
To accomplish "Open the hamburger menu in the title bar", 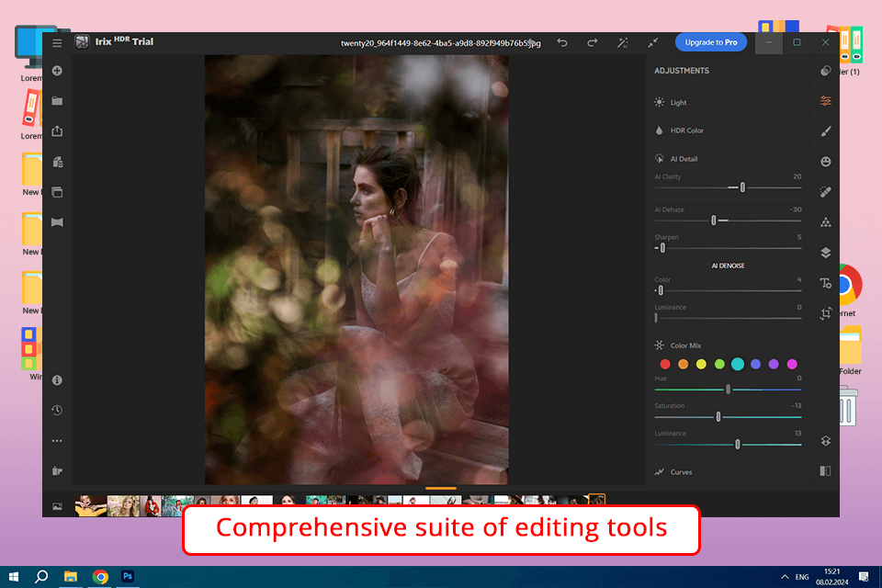I will coord(57,42).
